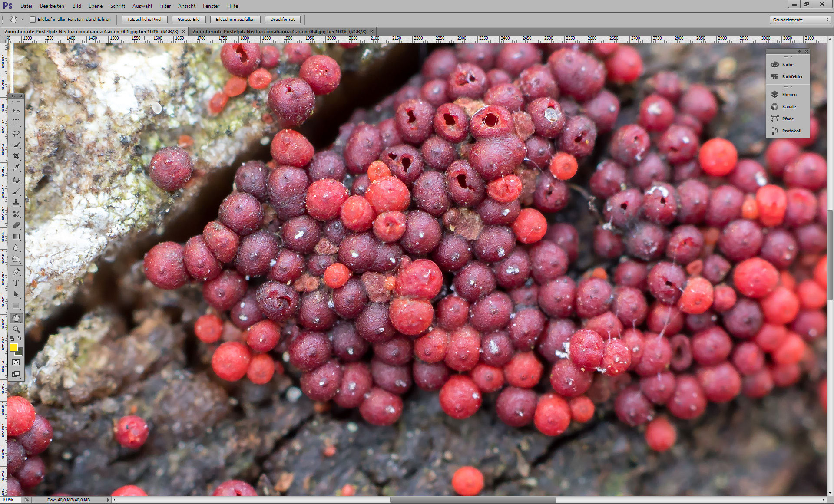
Task: Swap foreground and background colors
Action: coord(20,338)
